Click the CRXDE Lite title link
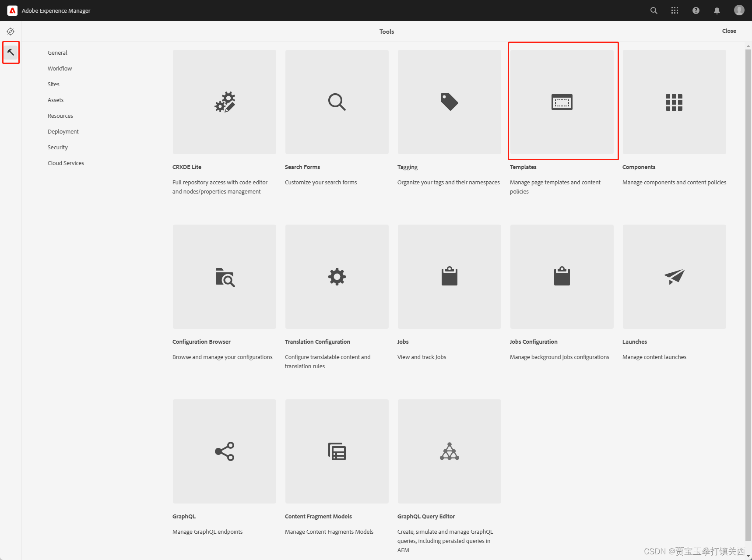The image size is (752, 560). tap(187, 167)
